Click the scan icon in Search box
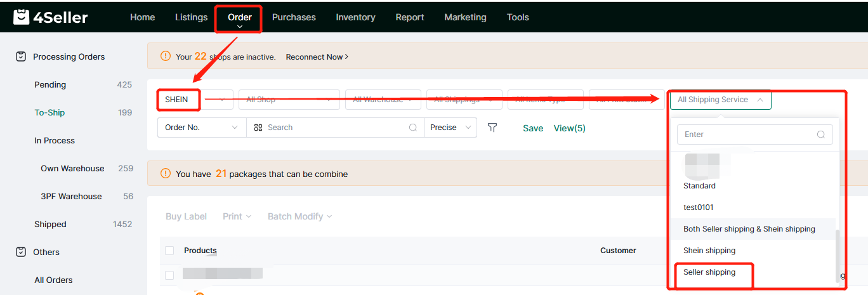 (x=258, y=128)
